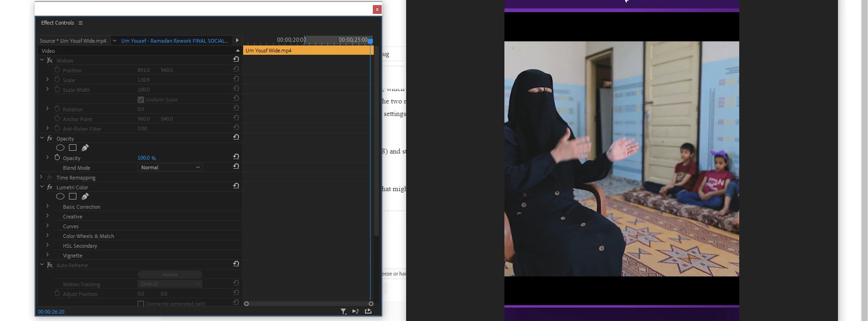Reset the Opacity percentage parameter
The height and width of the screenshot is (321, 868).
236,156
